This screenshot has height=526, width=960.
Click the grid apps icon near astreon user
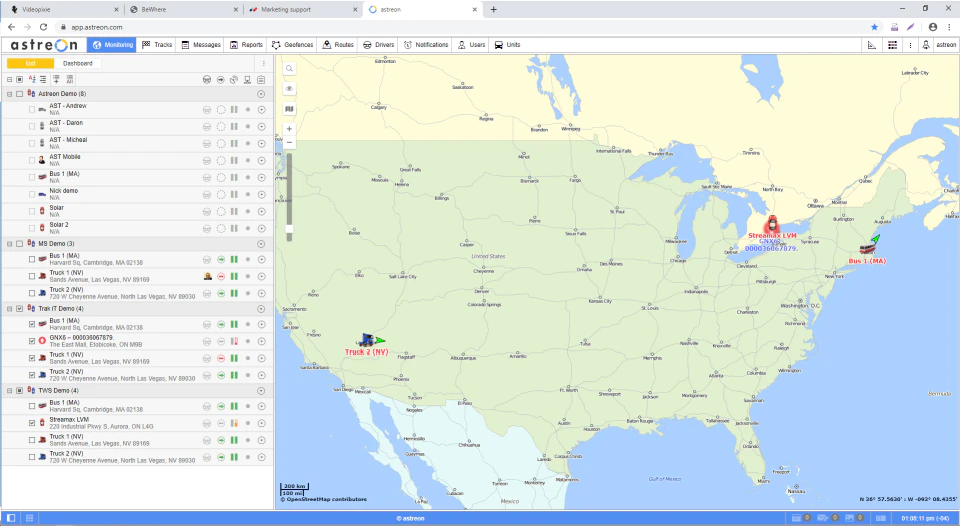tap(893, 45)
